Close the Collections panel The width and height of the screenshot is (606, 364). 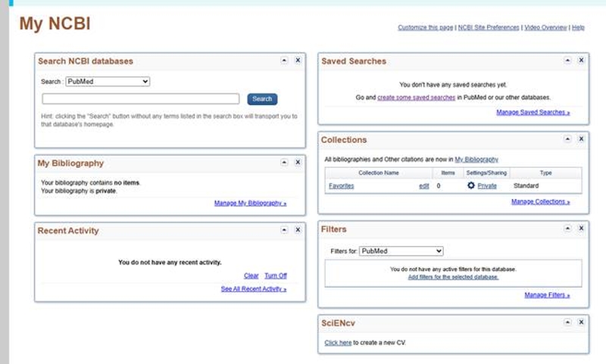581,139
